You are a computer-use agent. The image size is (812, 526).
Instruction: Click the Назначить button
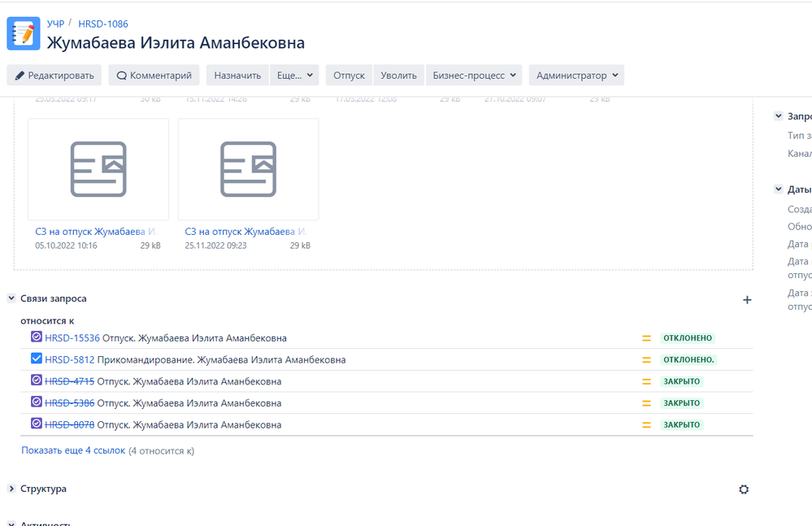coord(237,75)
